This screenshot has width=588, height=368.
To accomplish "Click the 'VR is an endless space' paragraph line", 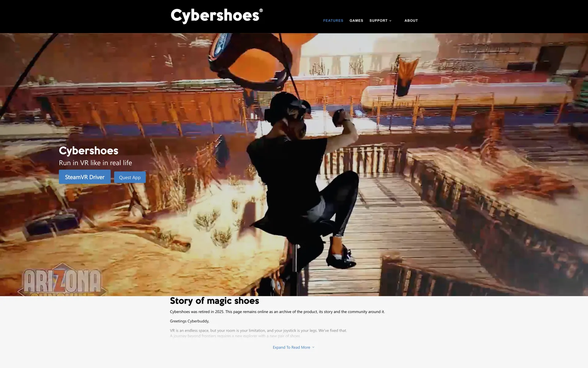I will click(258, 330).
